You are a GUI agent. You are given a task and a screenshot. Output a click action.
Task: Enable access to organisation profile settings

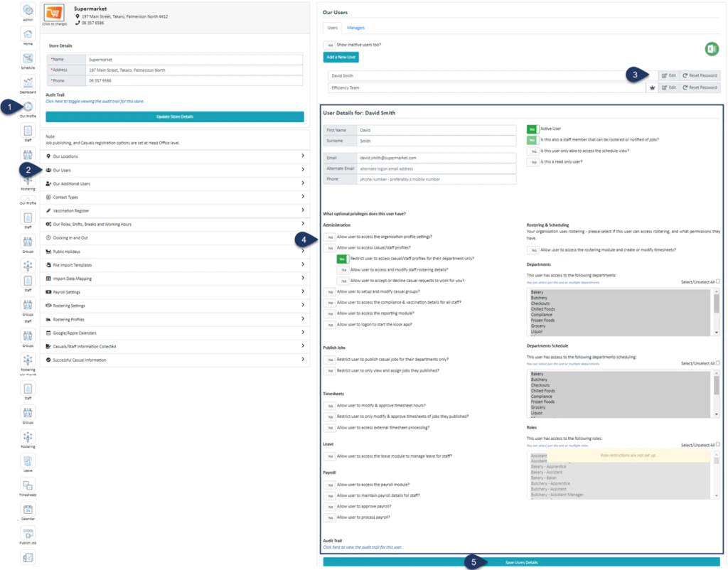coord(329,237)
